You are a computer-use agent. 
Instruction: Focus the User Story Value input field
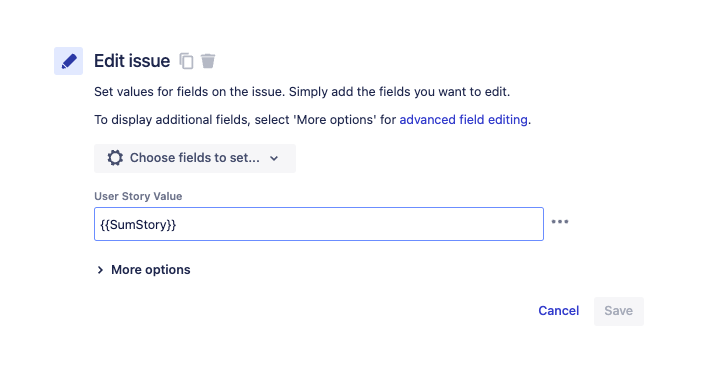[319, 224]
